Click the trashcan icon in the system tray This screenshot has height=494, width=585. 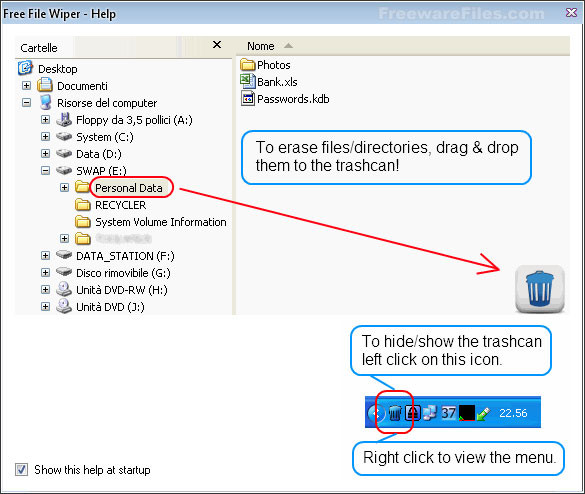(x=394, y=413)
